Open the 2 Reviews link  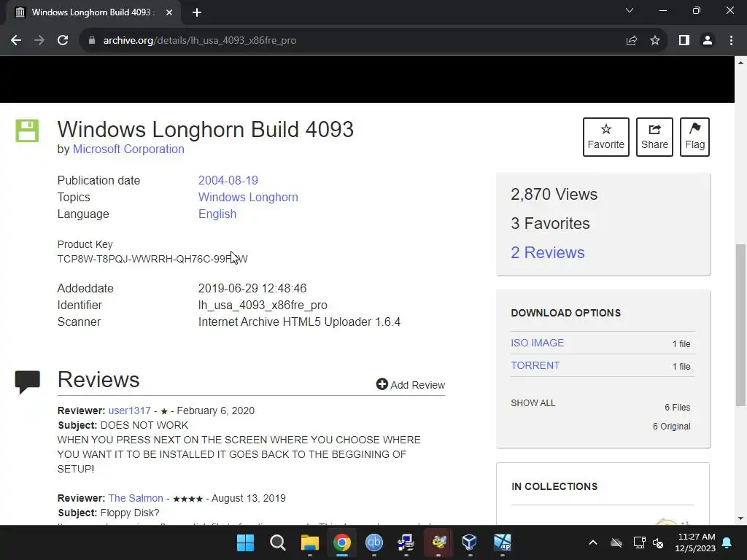547,252
